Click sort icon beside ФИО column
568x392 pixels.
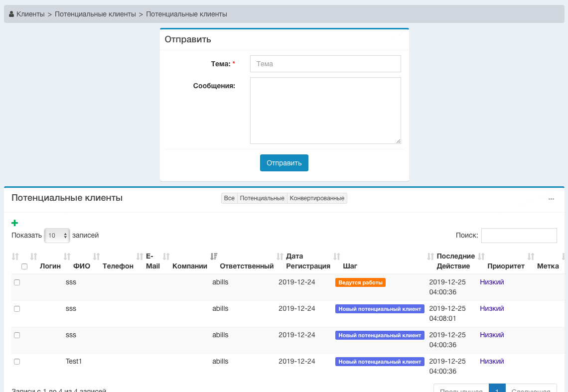click(x=67, y=257)
